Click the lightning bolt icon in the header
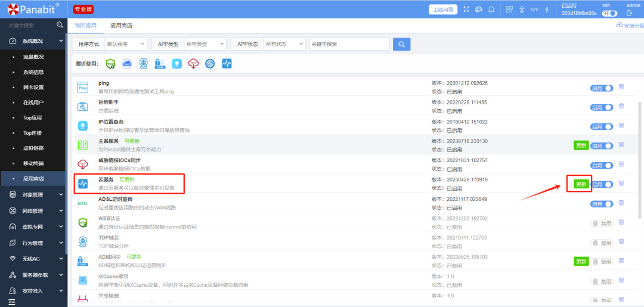This screenshot has height=307, width=644. (547, 10)
